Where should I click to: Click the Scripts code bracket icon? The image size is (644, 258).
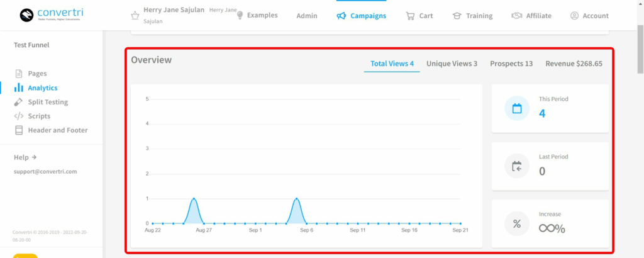tap(19, 116)
